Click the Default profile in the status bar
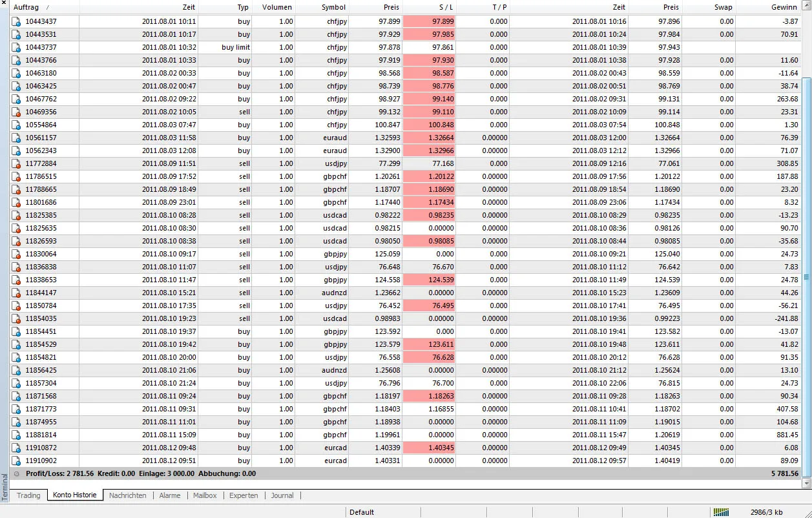Screen dimensions: 812x518 362,512
